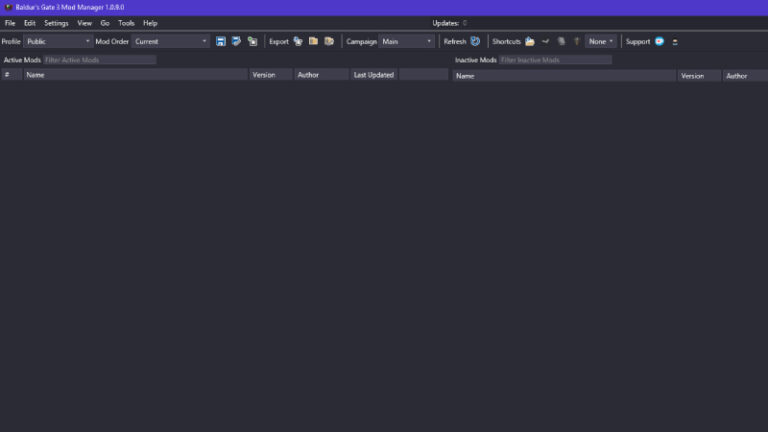Image resolution: width=768 pixels, height=432 pixels.
Task: Click the icon left of Export label
Action: [x=252, y=41]
